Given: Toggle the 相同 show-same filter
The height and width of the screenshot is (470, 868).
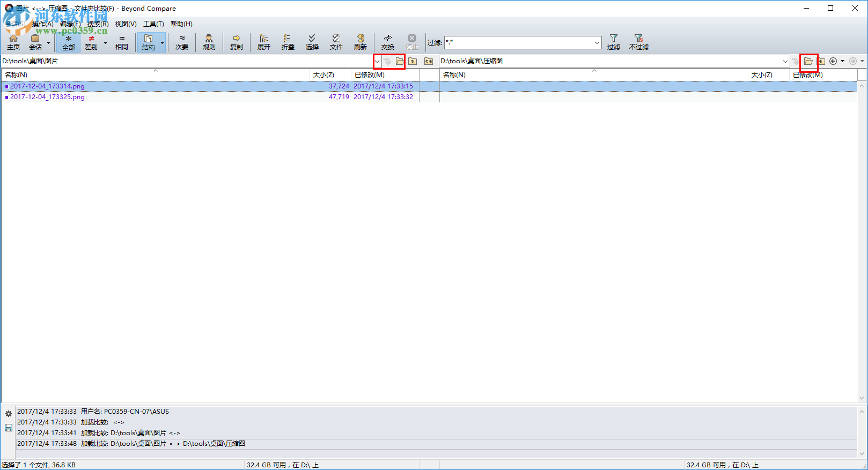Looking at the screenshot, I should 122,42.
